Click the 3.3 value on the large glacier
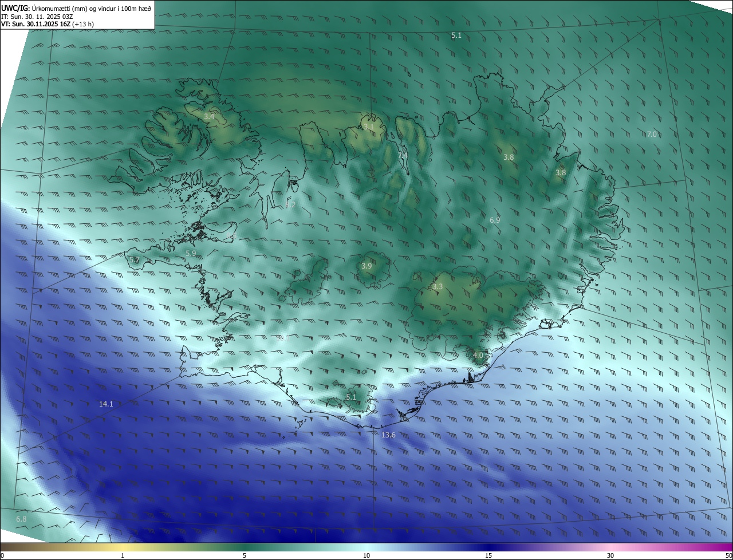Image resolution: width=733 pixels, height=560 pixels. (438, 286)
